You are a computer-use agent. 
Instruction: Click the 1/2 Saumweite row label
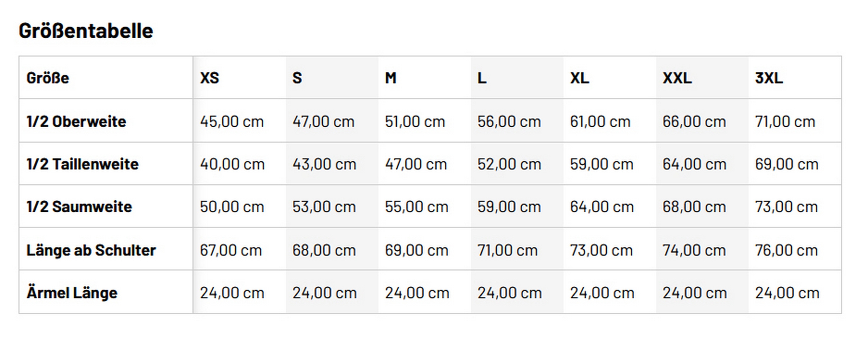click(x=79, y=207)
